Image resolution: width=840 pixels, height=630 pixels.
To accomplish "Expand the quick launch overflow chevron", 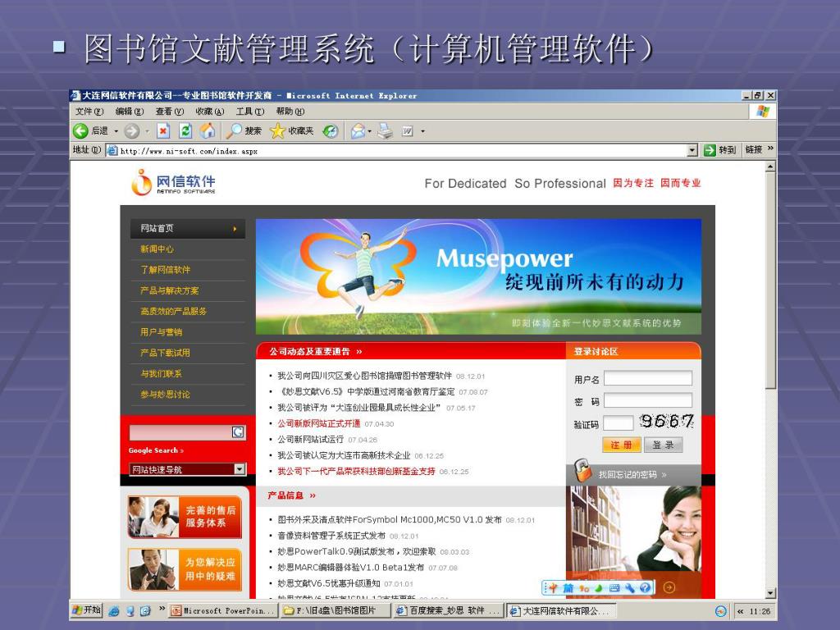I will [x=162, y=609].
